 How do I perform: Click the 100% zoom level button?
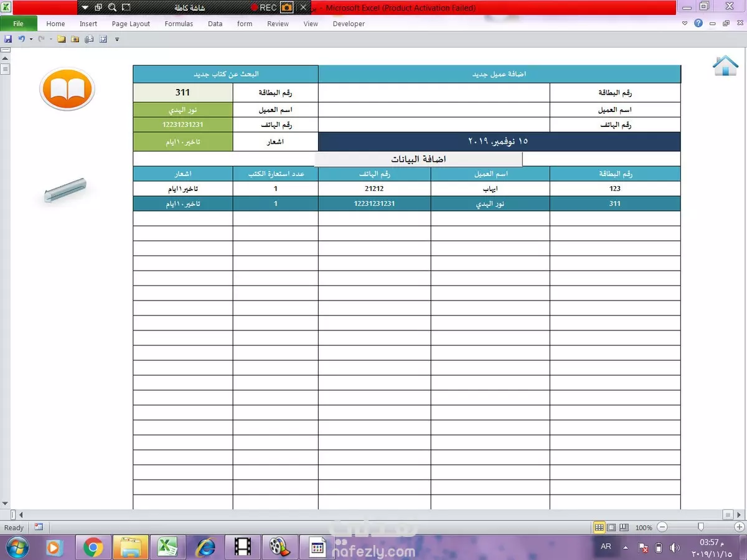pos(644,528)
